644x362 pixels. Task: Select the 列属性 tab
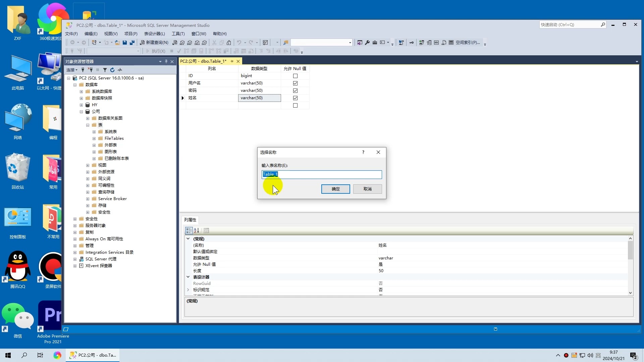[x=190, y=220]
